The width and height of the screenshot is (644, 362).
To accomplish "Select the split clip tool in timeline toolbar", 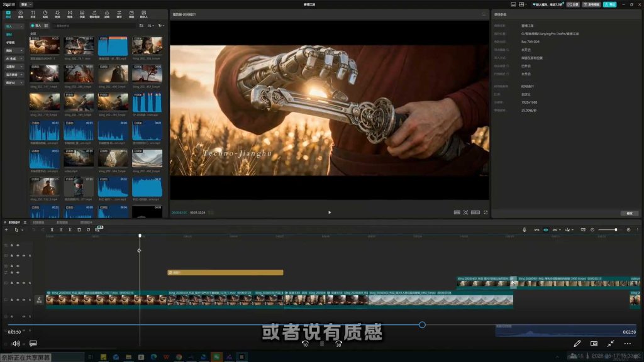I will click(52, 230).
